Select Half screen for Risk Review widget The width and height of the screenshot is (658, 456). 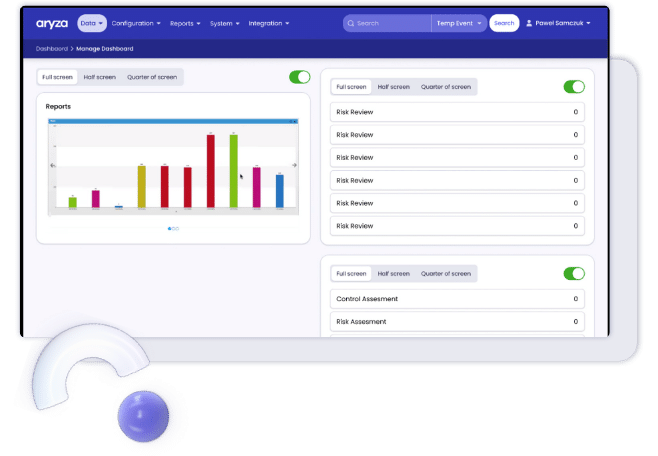pos(394,87)
